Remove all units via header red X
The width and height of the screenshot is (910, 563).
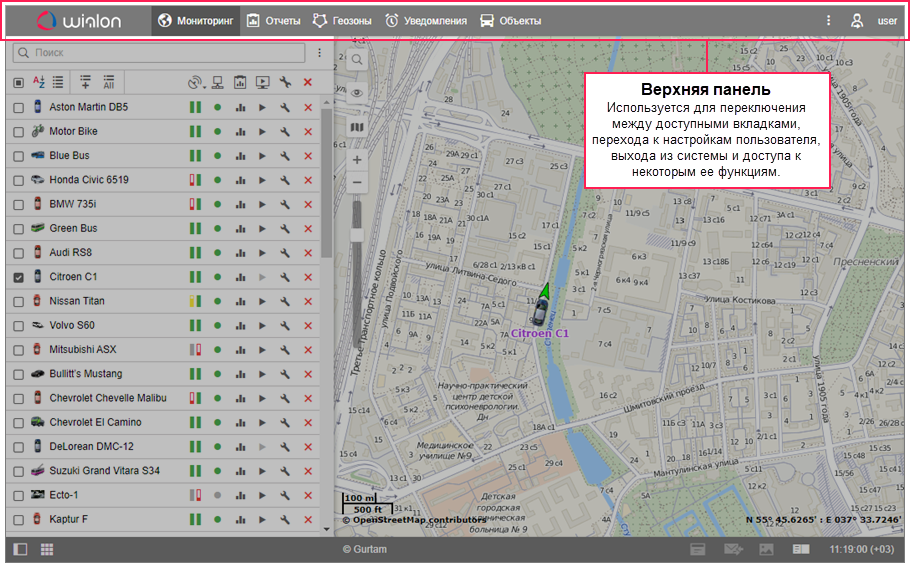(308, 83)
